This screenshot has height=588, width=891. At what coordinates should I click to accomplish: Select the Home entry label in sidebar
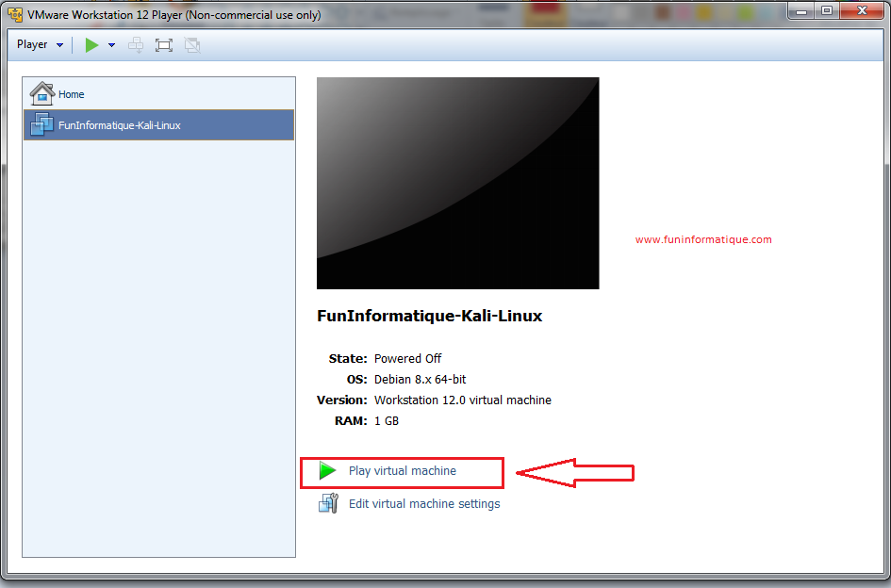[72, 94]
